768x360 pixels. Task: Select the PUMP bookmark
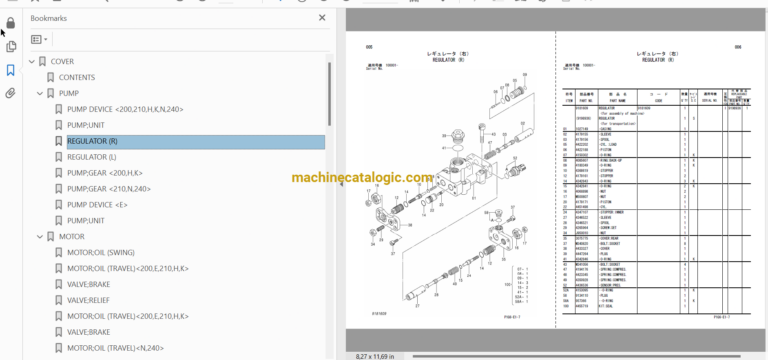pos(69,93)
